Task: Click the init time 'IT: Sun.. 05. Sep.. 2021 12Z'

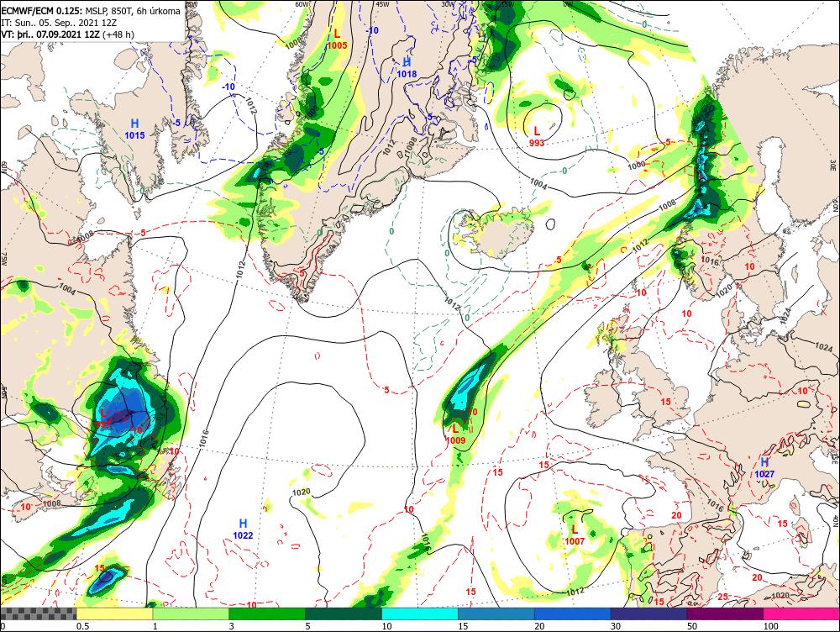Action: pos(59,23)
